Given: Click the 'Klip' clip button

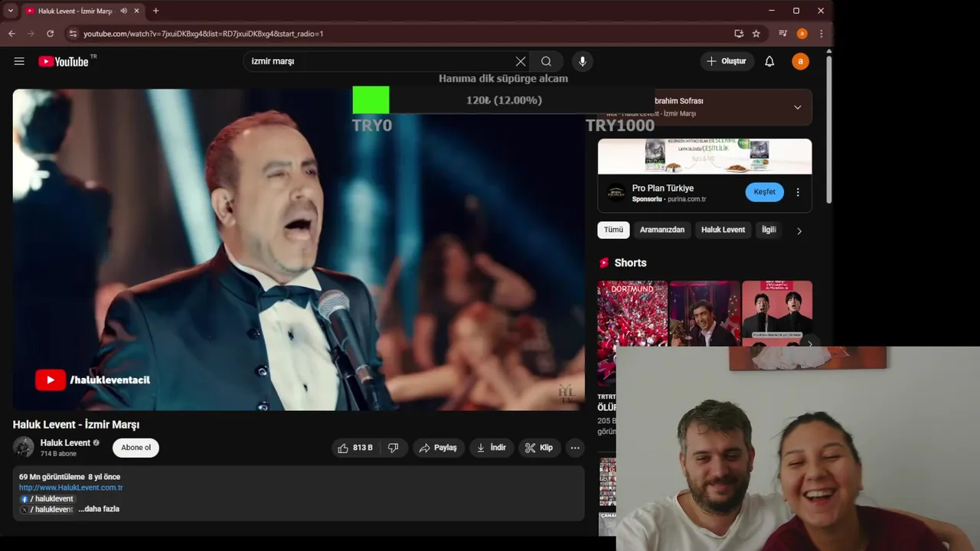Looking at the screenshot, I should (x=539, y=448).
